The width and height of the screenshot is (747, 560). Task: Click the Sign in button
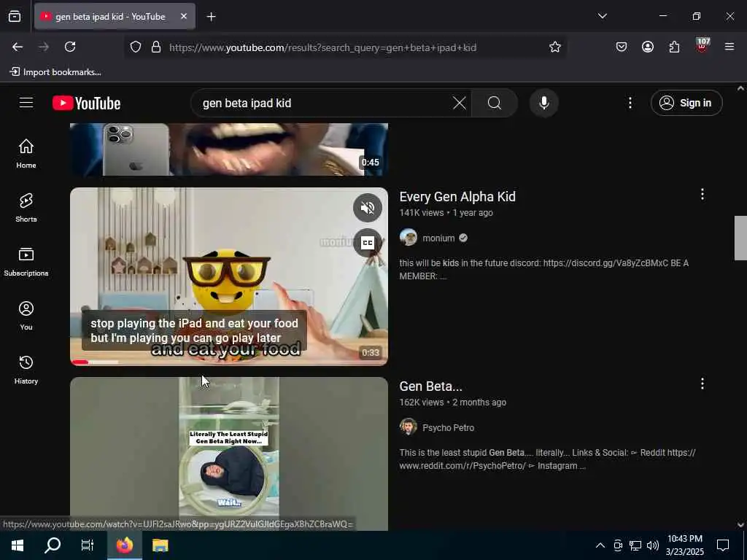click(686, 103)
